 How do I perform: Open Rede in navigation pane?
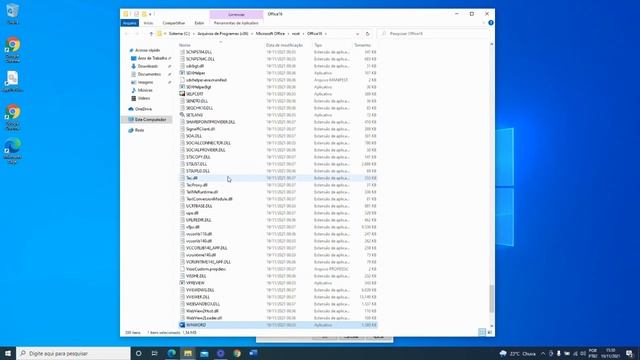click(x=139, y=130)
